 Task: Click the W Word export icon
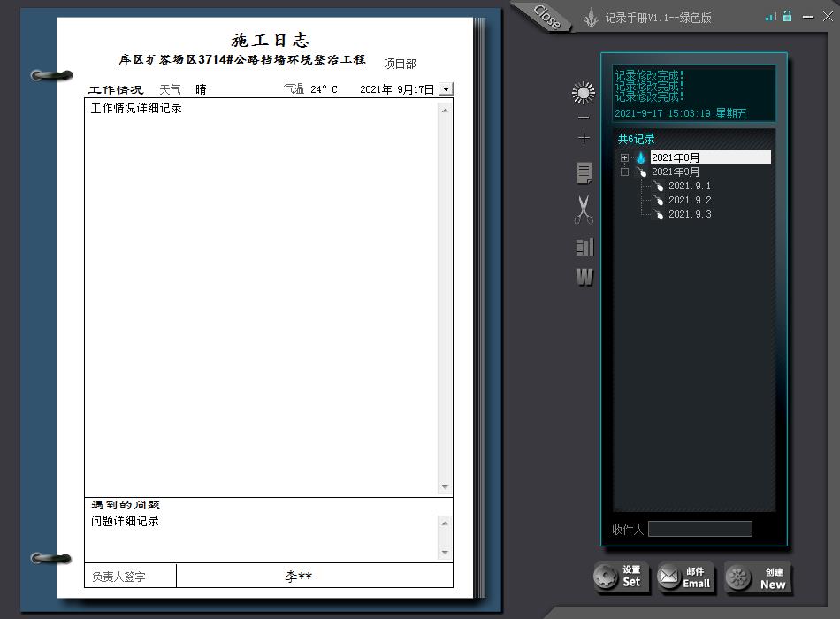(584, 277)
